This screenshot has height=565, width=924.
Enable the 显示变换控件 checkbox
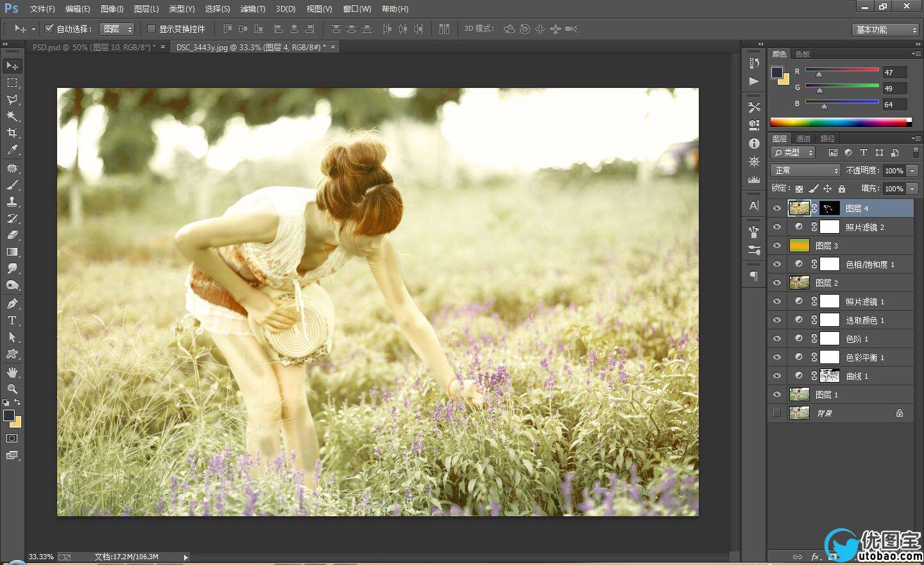151,29
